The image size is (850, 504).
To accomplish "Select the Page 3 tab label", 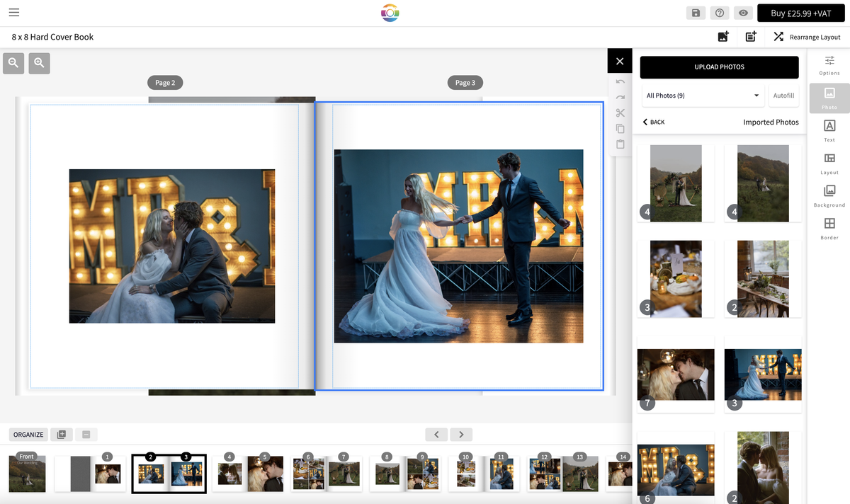I will coord(465,82).
